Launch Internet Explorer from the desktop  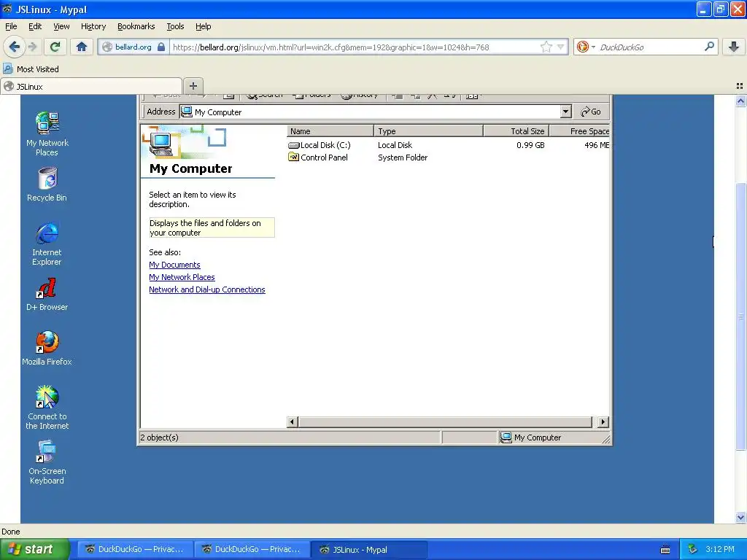47,244
